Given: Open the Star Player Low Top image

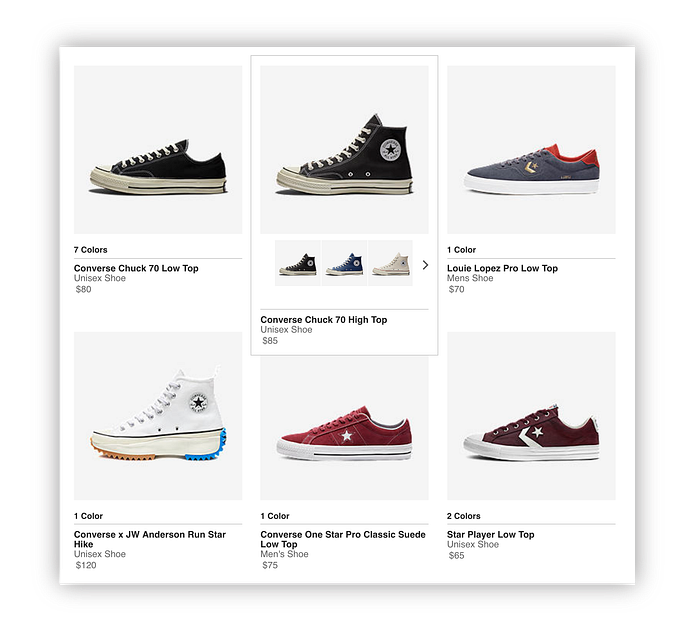Looking at the screenshot, I should [531, 416].
